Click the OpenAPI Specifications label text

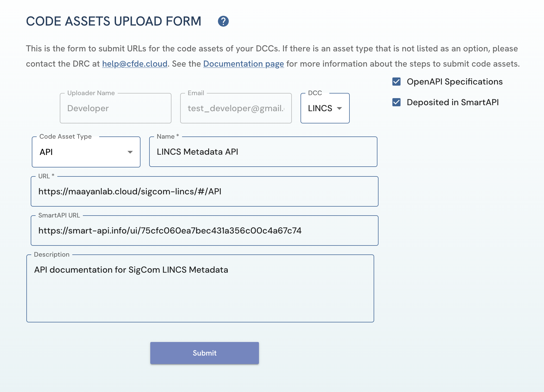click(455, 82)
